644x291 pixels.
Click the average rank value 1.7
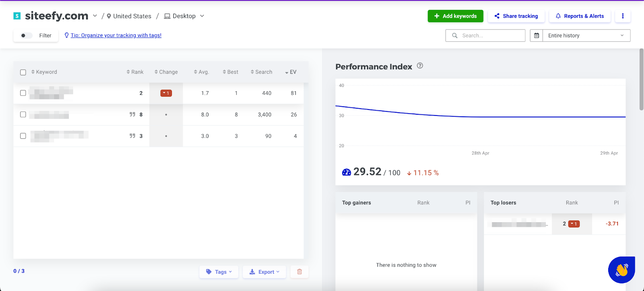tap(205, 93)
